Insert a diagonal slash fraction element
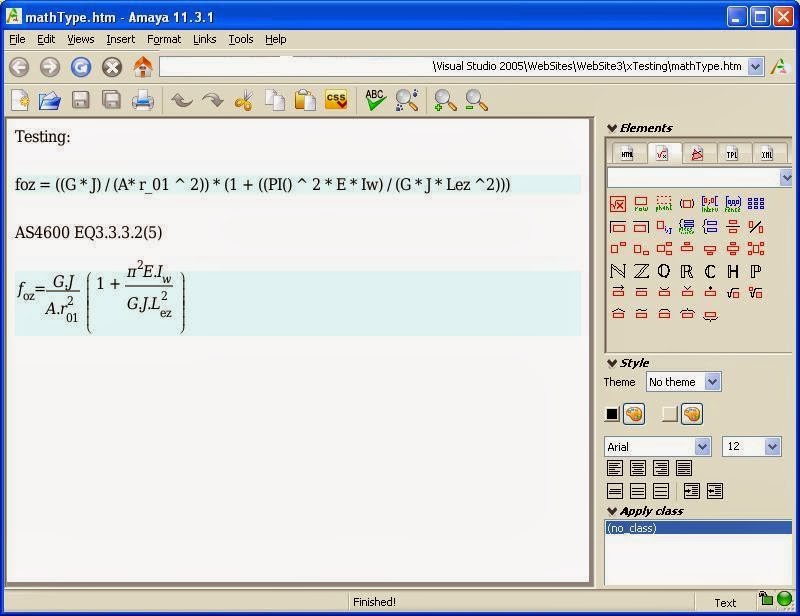 [756, 226]
